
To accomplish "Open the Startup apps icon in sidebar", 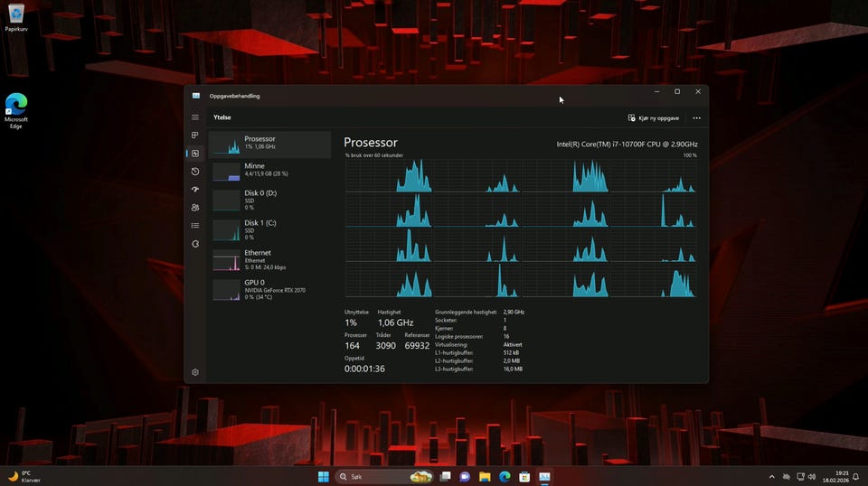I will (195, 190).
